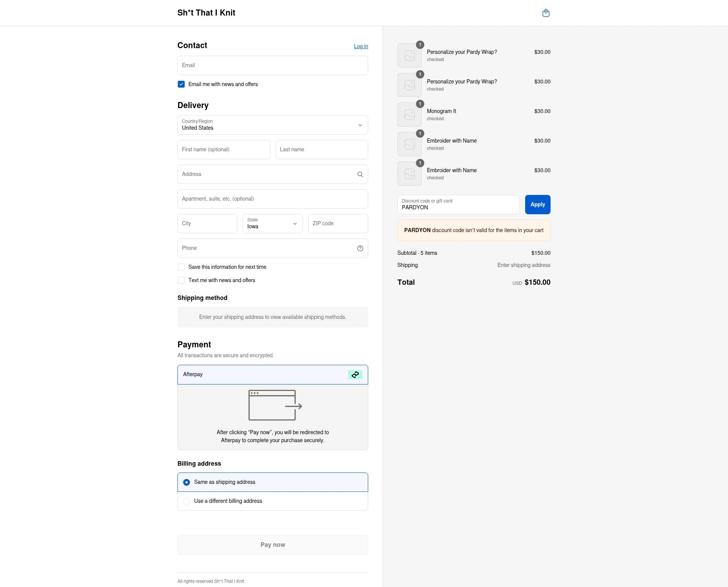The image size is (728, 587).
Task: Click the help icon next to Phone
Action: pyautogui.click(x=360, y=248)
